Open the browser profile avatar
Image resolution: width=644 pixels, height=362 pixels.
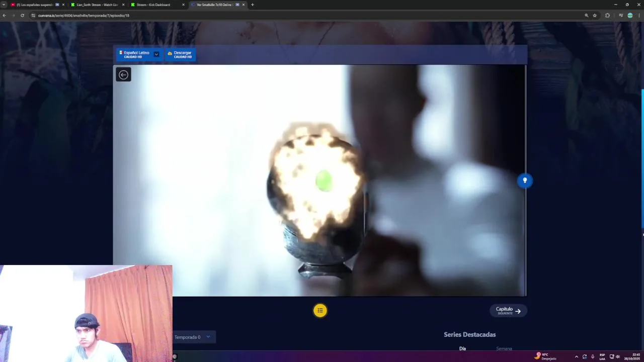(x=630, y=16)
